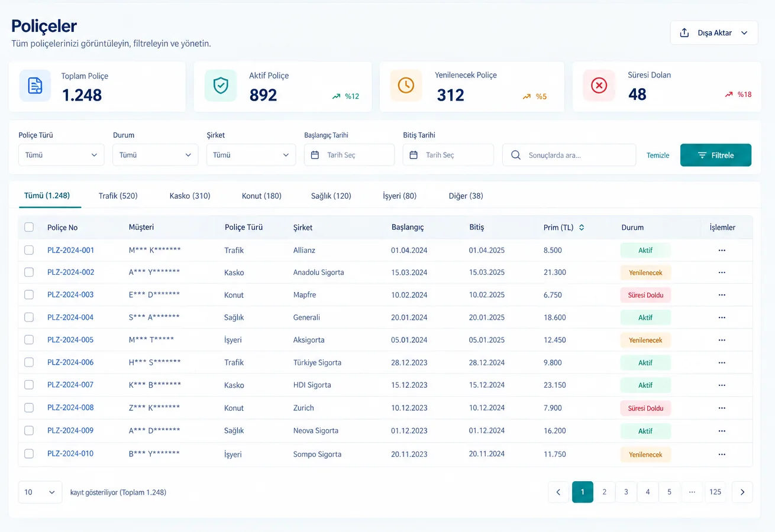Click the clock icon on Yenilenecek Poliçe card
Image resolution: width=775 pixels, height=532 pixels.
pyautogui.click(x=406, y=85)
